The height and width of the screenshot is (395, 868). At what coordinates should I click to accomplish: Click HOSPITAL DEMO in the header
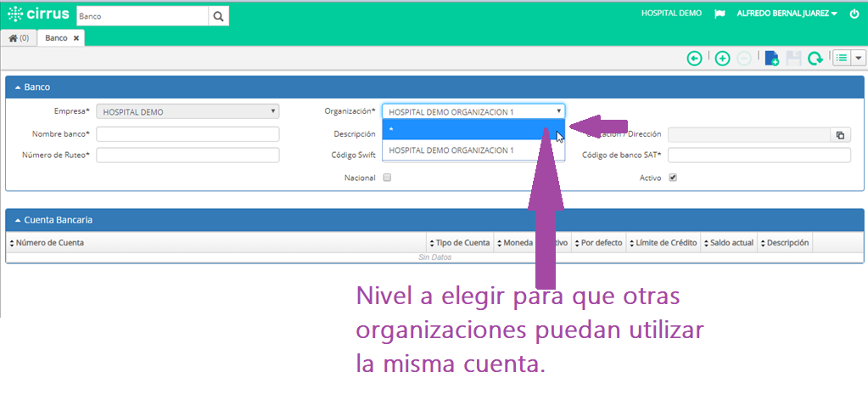[x=671, y=14]
